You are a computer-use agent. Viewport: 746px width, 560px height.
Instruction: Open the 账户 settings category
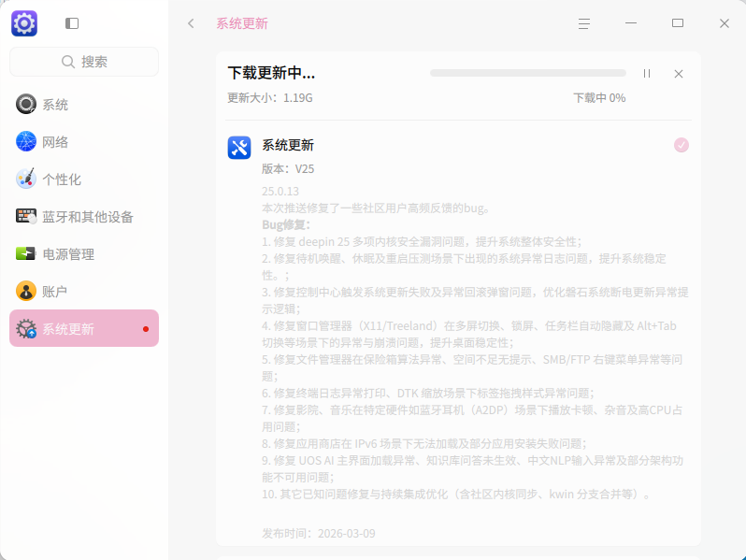point(84,291)
